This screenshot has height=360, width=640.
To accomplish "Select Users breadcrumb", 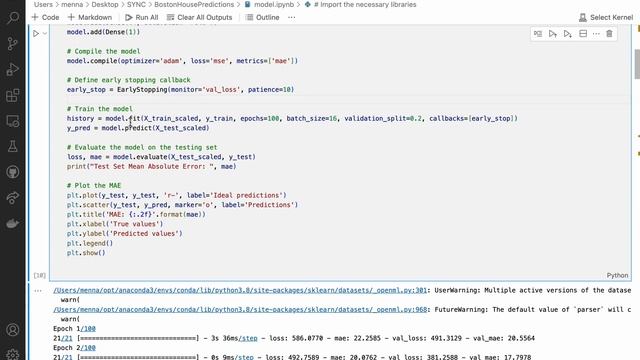I will pyautogui.click(x=43, y=4).
